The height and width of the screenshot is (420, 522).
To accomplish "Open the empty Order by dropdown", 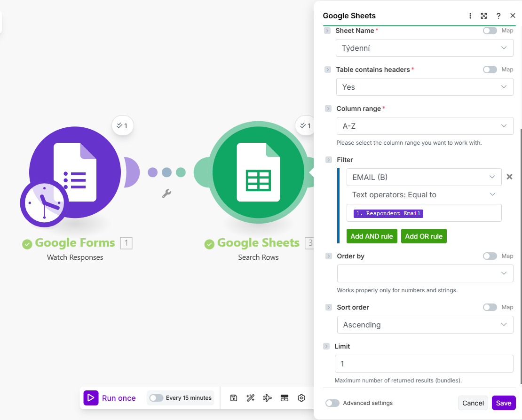I will (x=425, y=273).
